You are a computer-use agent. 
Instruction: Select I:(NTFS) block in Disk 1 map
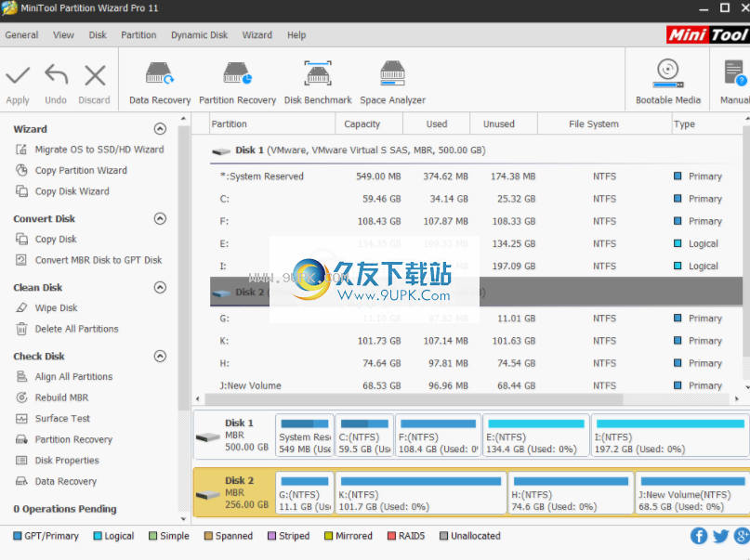pyautogui.click(x=670, y=436)
